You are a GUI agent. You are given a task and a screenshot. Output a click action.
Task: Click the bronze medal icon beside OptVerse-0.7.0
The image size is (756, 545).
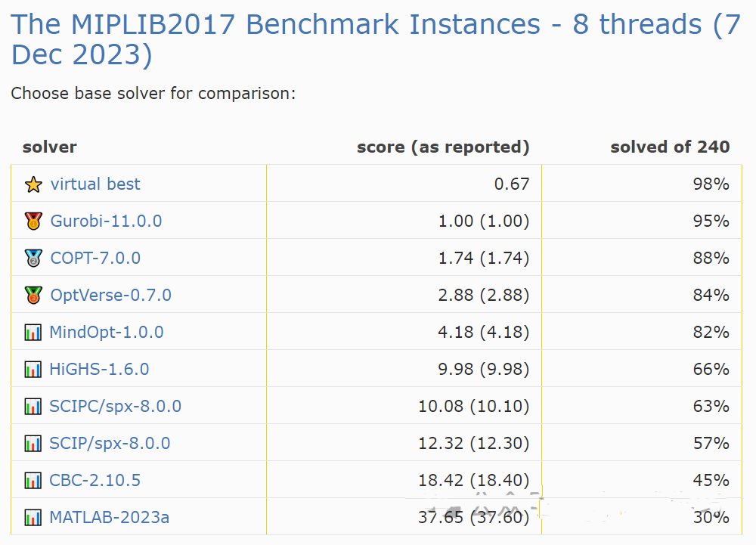tap(33, 296)
